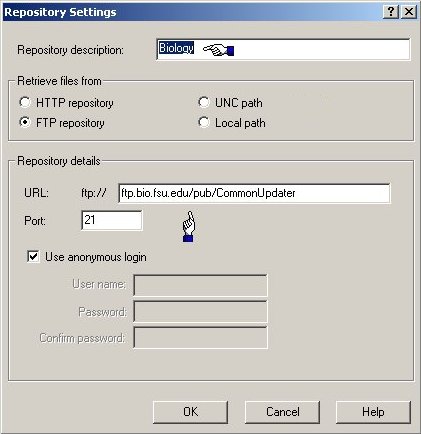This screenshot has width=421, height=434.
Task: Open Help using the Help button
Action: coord(373,412)
